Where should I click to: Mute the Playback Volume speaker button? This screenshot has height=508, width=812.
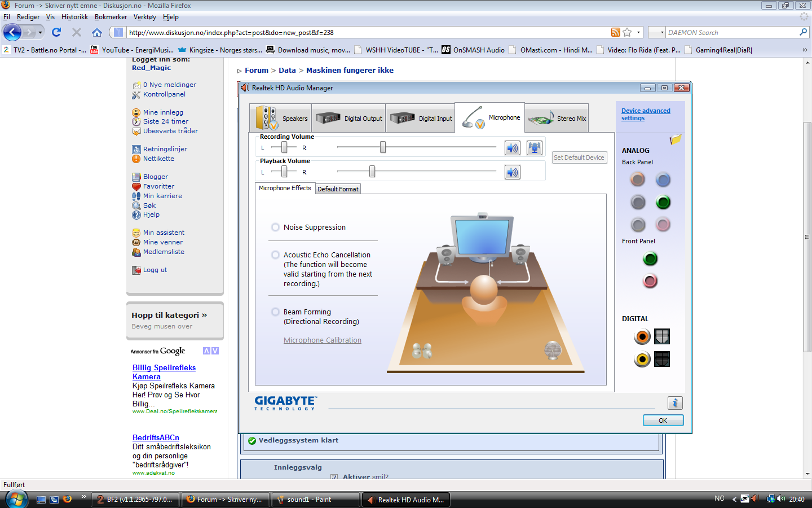[512, 172]
